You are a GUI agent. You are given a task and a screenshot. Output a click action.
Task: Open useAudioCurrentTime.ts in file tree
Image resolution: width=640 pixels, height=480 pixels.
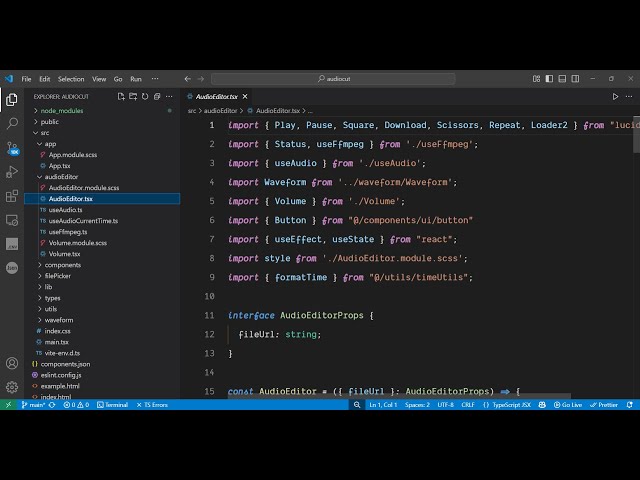pos(83,221)
